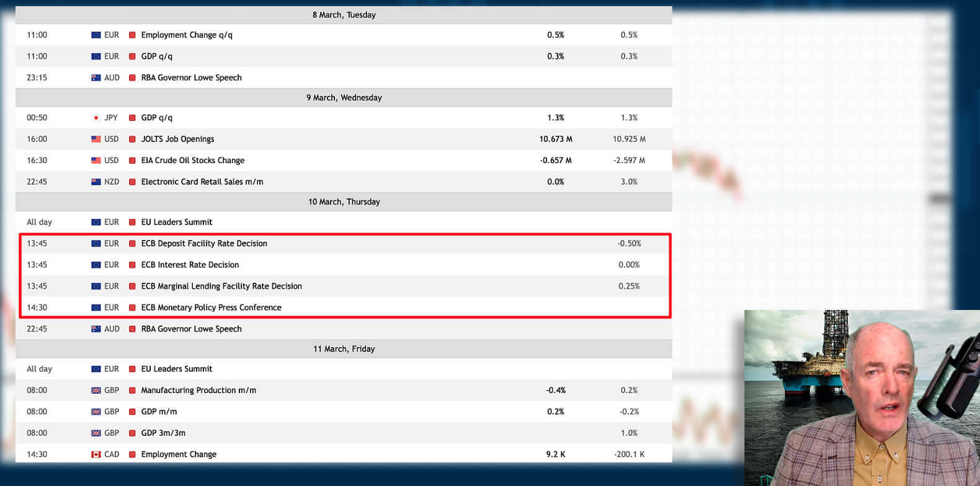
Task: Open the 'ECB Interest Rate Decision' event
Action: click(x=190, y=265)
